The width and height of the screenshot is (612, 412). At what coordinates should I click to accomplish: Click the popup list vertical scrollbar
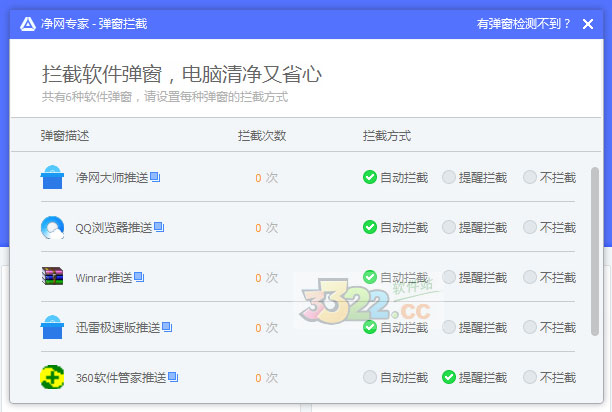click(595, 251)
